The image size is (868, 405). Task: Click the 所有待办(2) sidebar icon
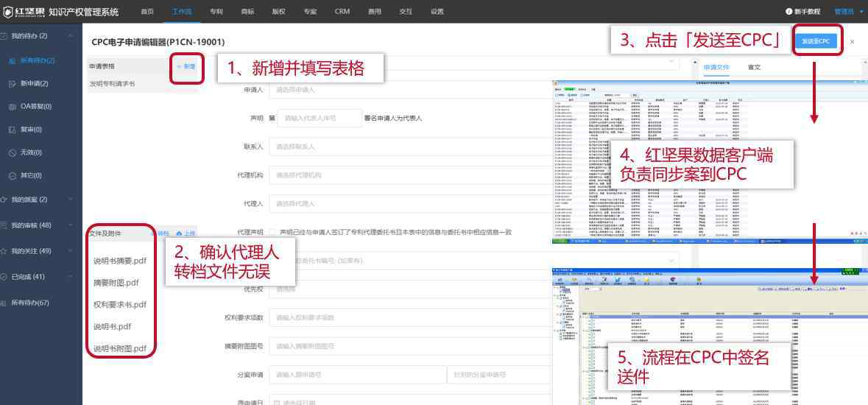pos(13,60)
